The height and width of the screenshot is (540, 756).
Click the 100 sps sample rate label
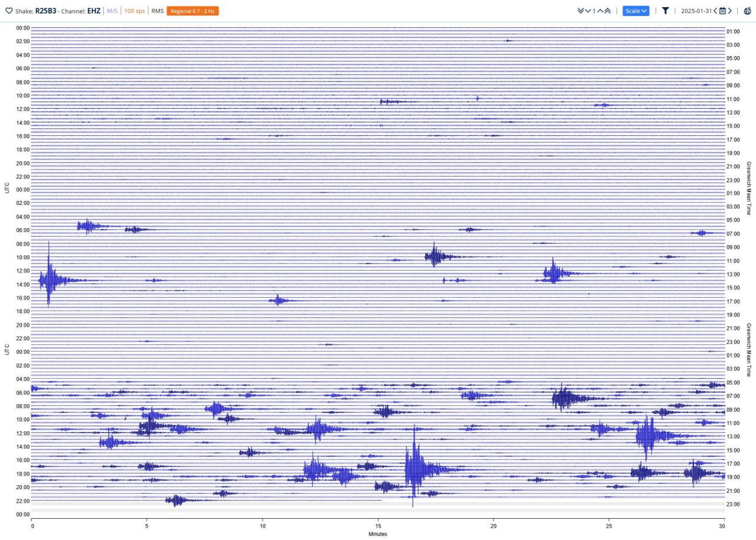[134, 11]
